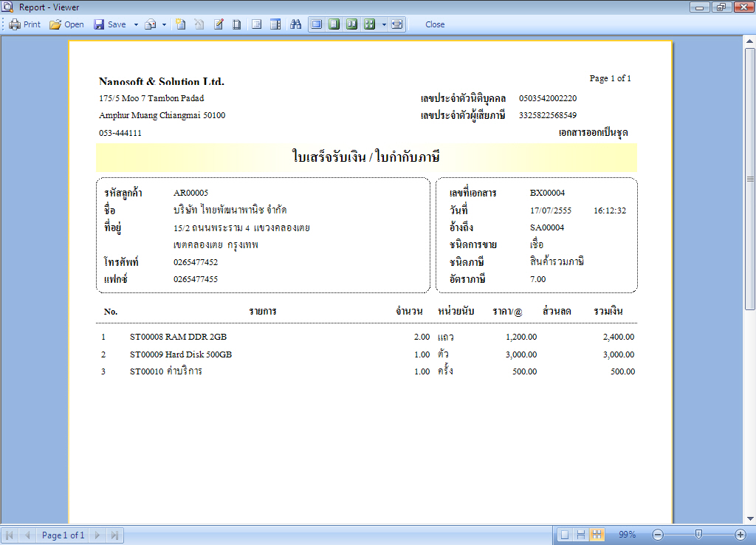
Task: Click the reference number SA00004
Action: coord(547,227)
